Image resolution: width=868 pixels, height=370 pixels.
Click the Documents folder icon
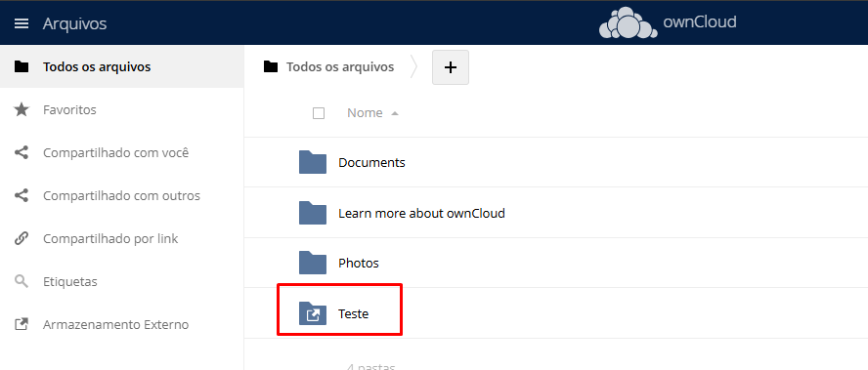tap(313, 162)
